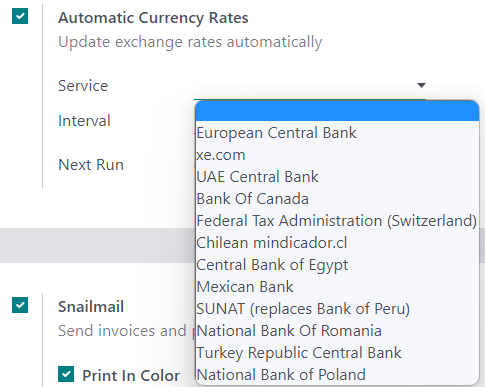Viewport: 485px width, 387px height.
Task: Select Chilean mindicador.cl service
Action: pyautogui.click(x=337, y=243)
